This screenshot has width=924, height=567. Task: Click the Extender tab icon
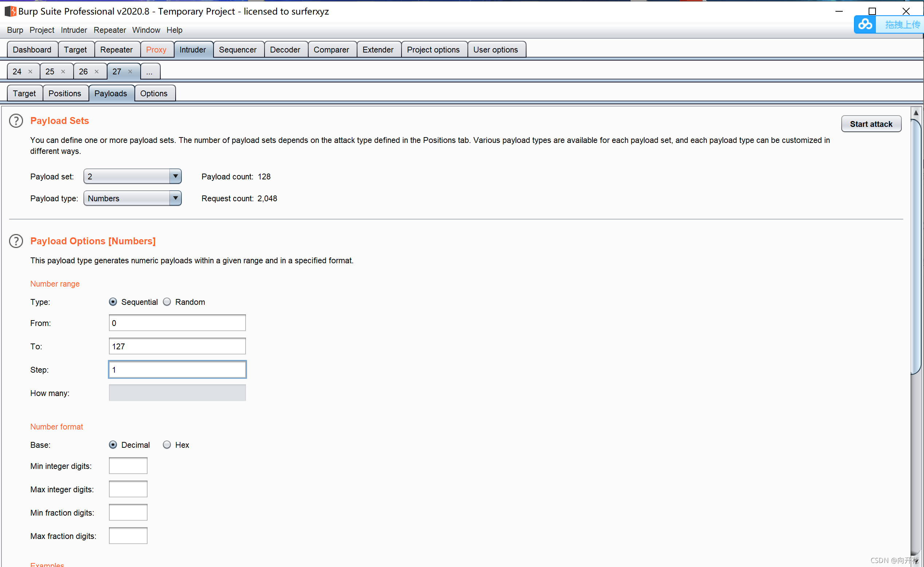click(378, 50)
